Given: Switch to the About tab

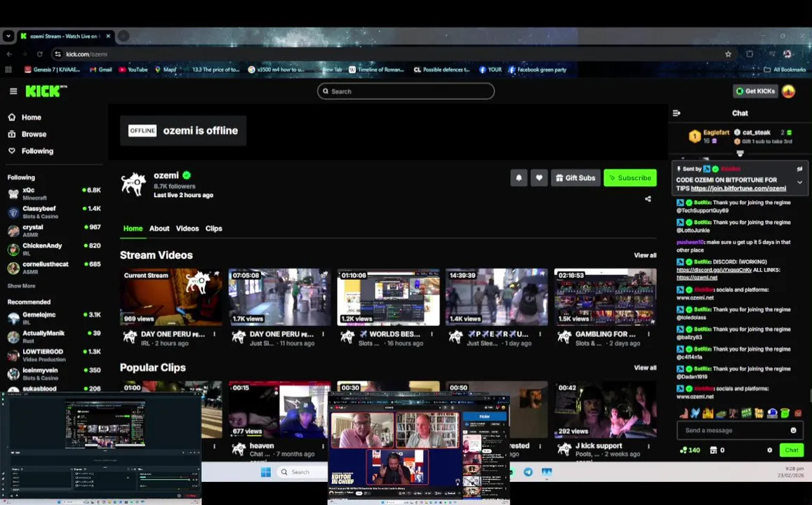Looking at the screenshot, I should click(159, 228).
